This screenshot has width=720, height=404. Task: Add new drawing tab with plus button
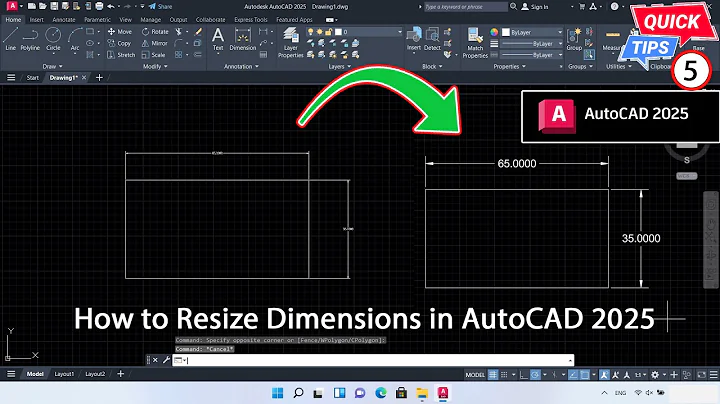(99, 78)
